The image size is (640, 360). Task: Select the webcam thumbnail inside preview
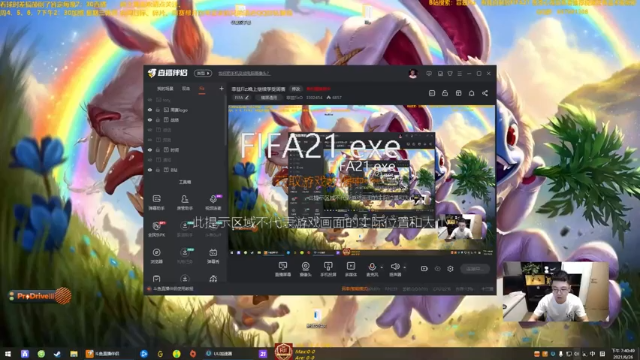tap(460, 227)
